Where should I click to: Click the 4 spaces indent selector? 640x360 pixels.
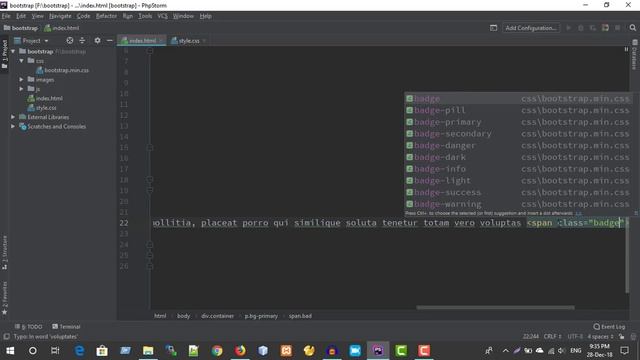[600, 337]
